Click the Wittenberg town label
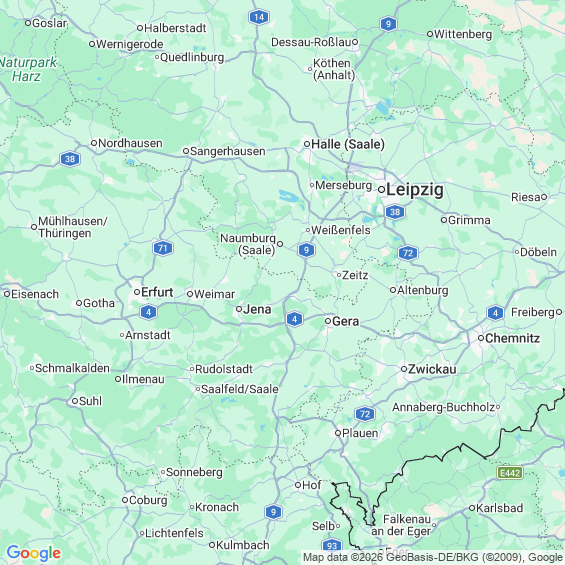565x565 pixels. pyautogui.click(x=463, y=34)
